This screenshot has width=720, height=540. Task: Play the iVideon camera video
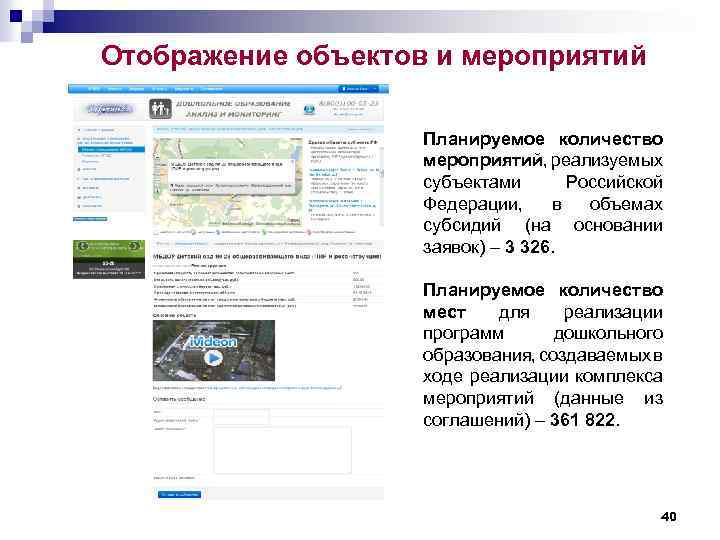tap(213, 357)
